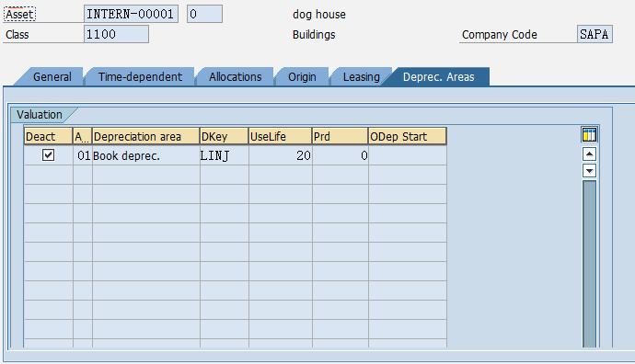Click the Company Code label
This screenshot has width=635, height=364.
[500, 35]
